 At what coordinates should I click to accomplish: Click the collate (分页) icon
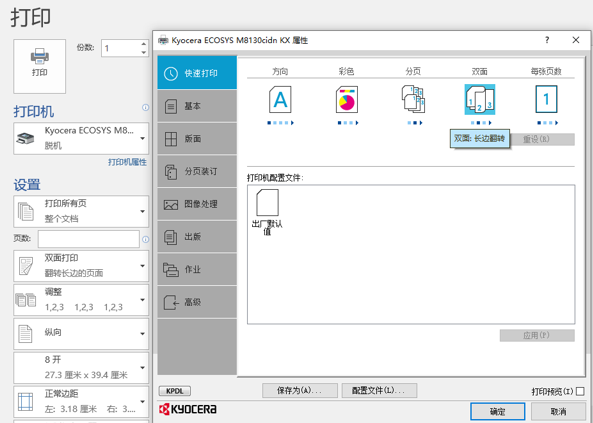[413, 99]
